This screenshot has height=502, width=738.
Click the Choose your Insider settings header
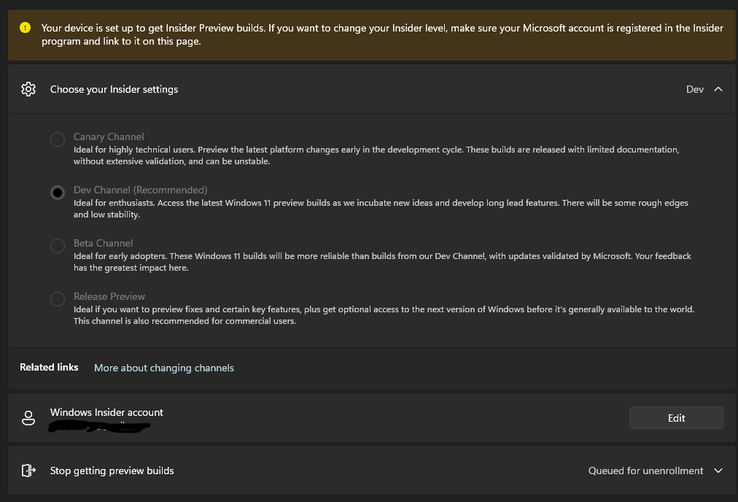click(114, 89)
